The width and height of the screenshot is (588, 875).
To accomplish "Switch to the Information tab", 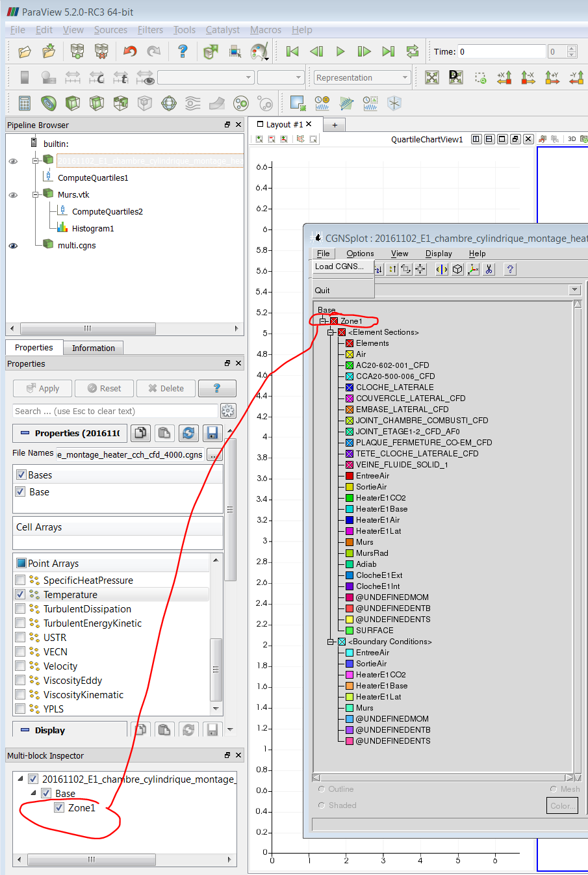I will (94, 348).
